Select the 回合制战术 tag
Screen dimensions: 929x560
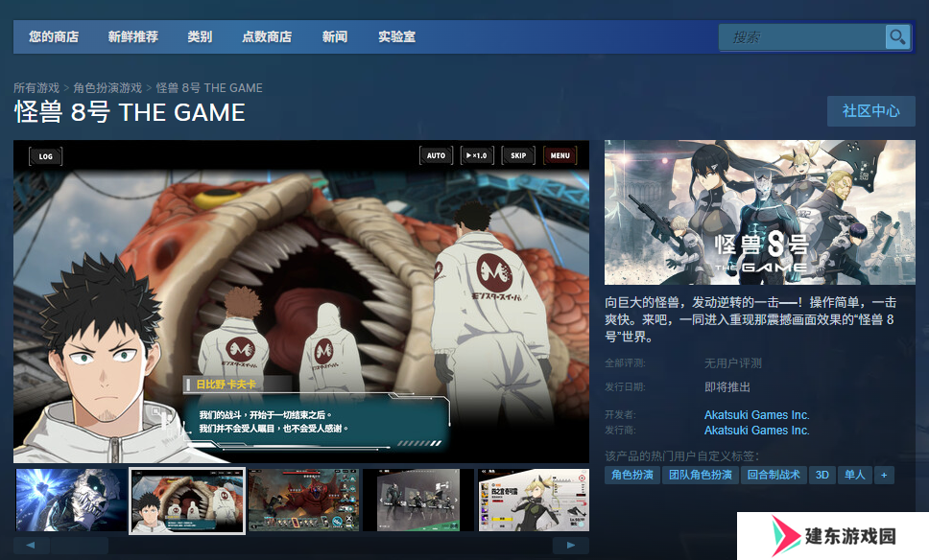pyautogui.click(x=774, y=475)
